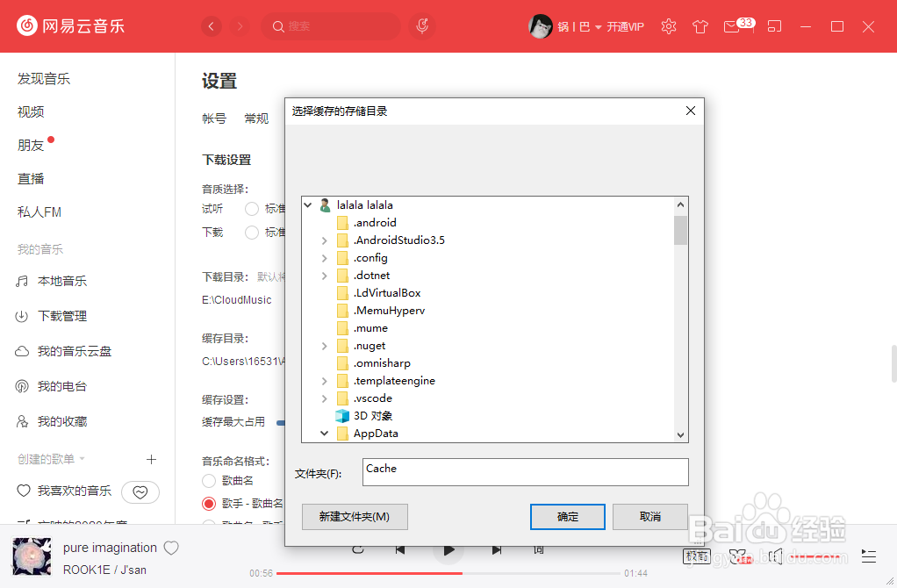Open 我喜欢的音乐 playlist heart icon

[24, 491]
